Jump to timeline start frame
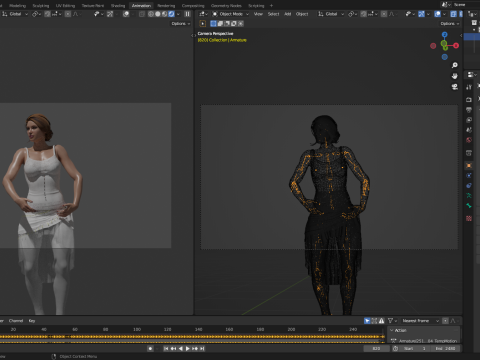 coord(166,348)
